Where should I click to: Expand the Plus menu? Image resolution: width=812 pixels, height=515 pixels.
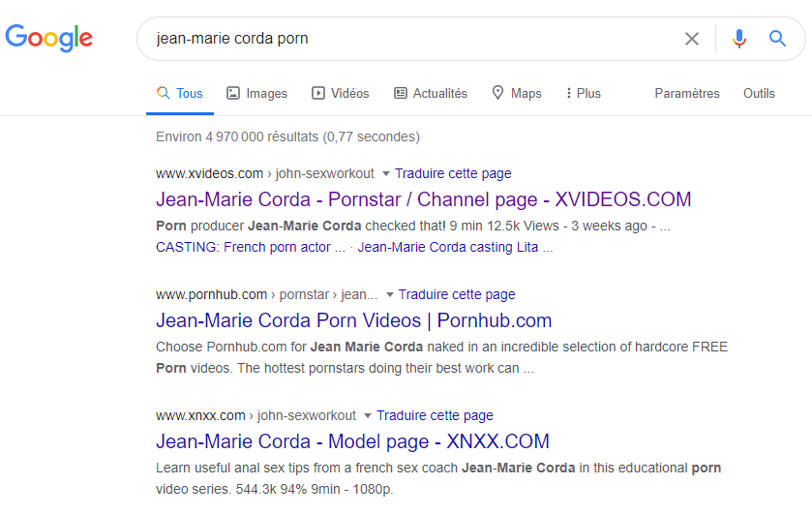point(584,93)
